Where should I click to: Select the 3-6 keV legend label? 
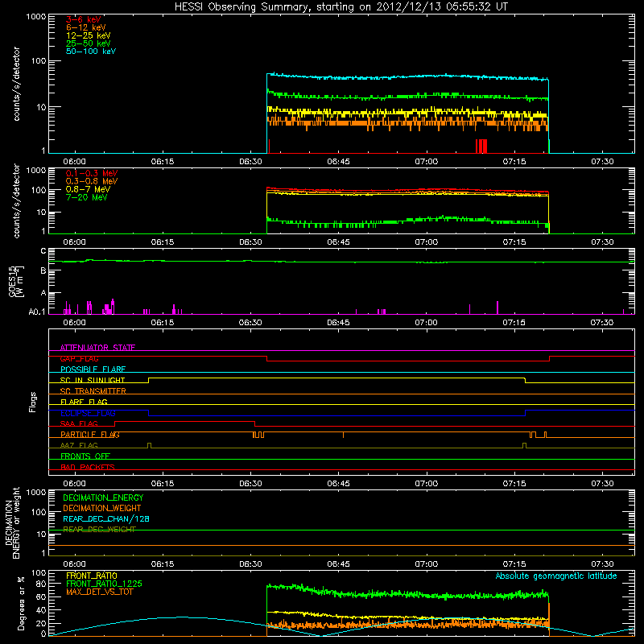tap(83, 19)
